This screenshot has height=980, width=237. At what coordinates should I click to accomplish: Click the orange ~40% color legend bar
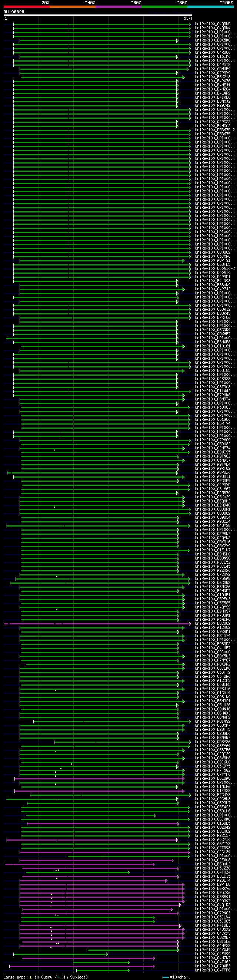pos(73,6)
